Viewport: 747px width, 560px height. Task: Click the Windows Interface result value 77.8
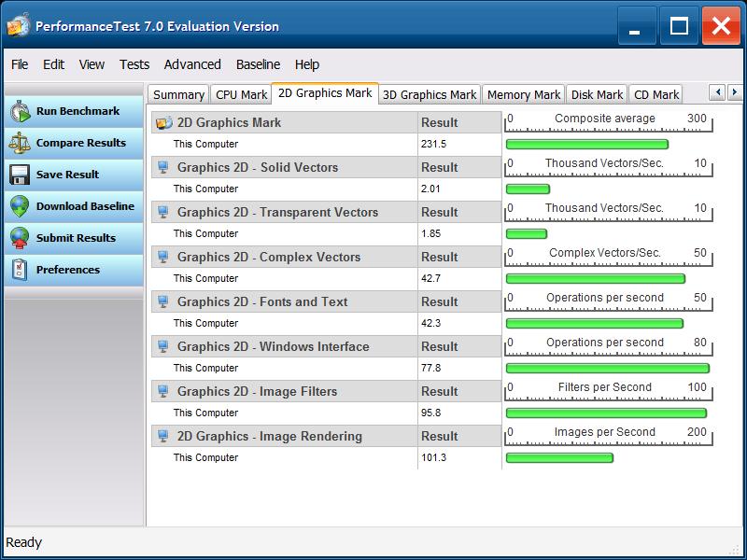click(430, 368)
